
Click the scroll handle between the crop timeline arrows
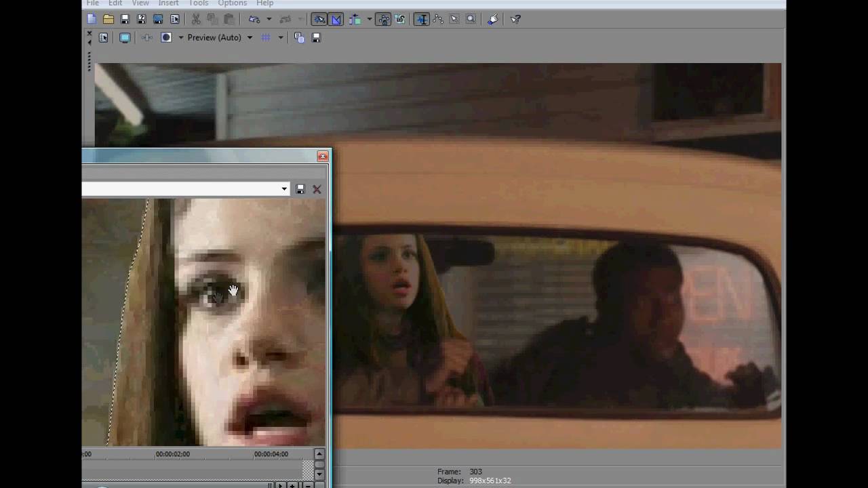pyautogui.click(x=319, y=464)
